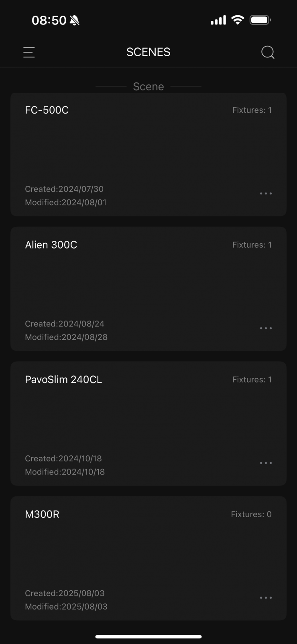Select the PavoSlim 240CL scene
Screen dimensions: 297x644
click(x=148, y=422)
